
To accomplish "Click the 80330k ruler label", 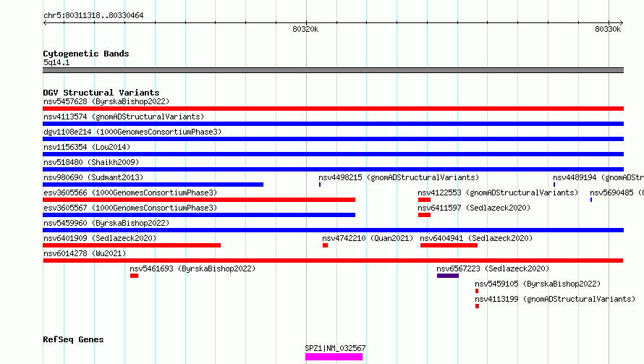I will coord(608,29).
